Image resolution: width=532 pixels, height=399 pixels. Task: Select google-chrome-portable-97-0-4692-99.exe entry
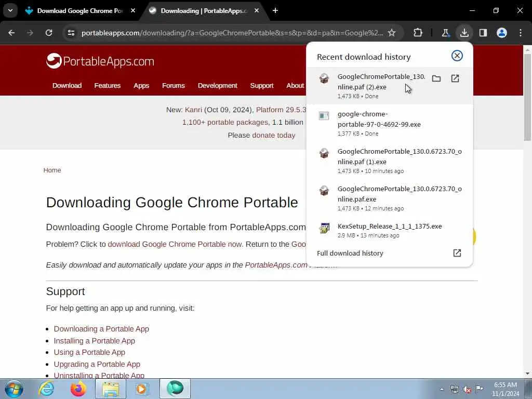[389, 123]
